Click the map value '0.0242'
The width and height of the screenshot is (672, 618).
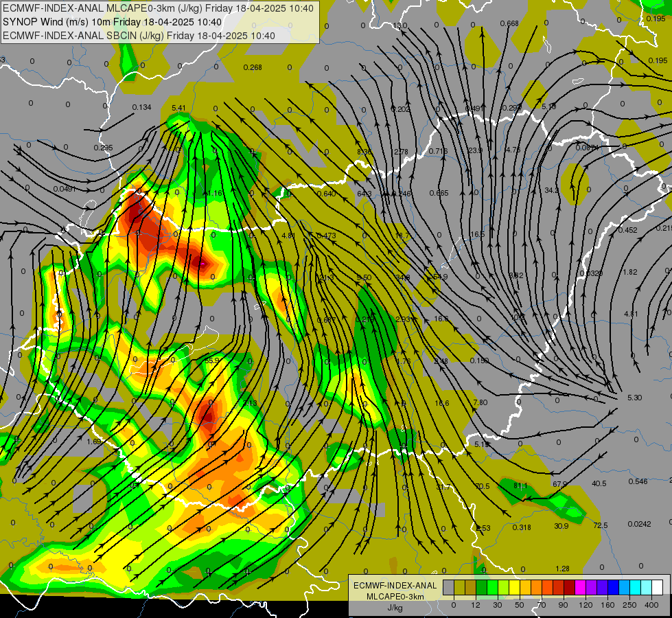pos(639,524)
